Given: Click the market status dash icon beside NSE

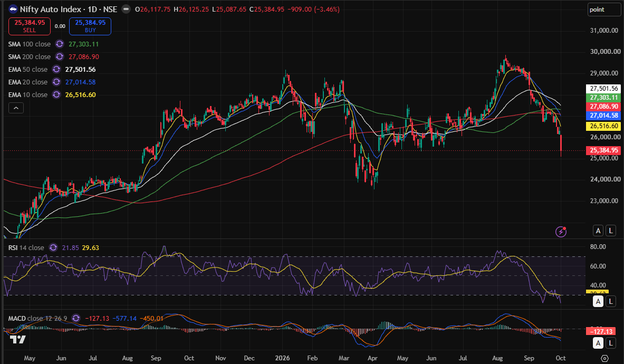Looking at the screenshot, I should 126,9.
